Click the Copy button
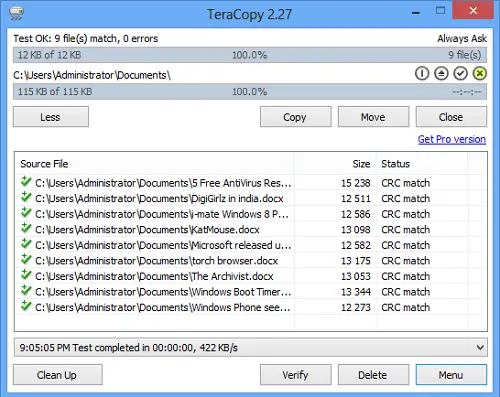This screenshot has height=397, width=500. click(296, 117)
